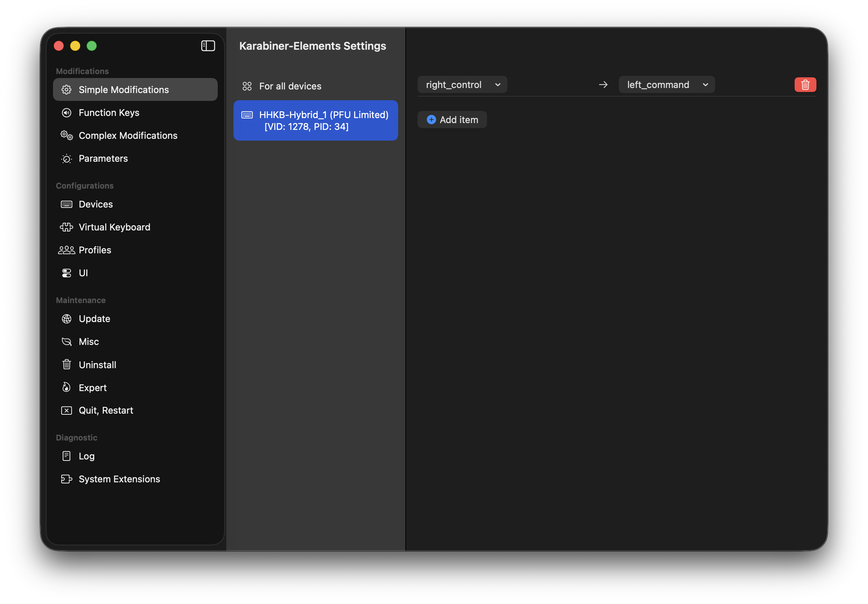Click the Devices keyboard icon

coord(67,204)
